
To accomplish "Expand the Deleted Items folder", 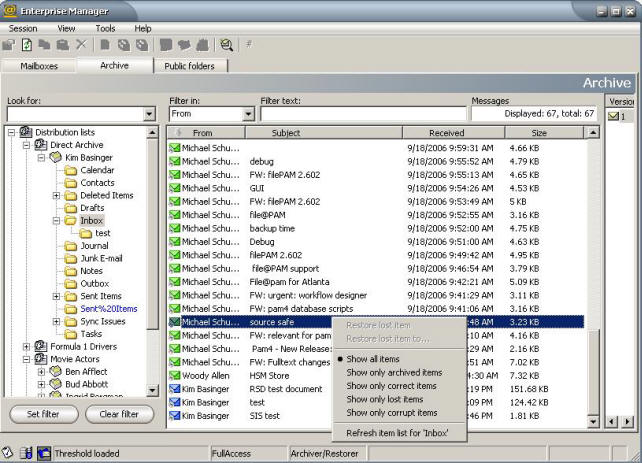I will [x=57, y=196].
